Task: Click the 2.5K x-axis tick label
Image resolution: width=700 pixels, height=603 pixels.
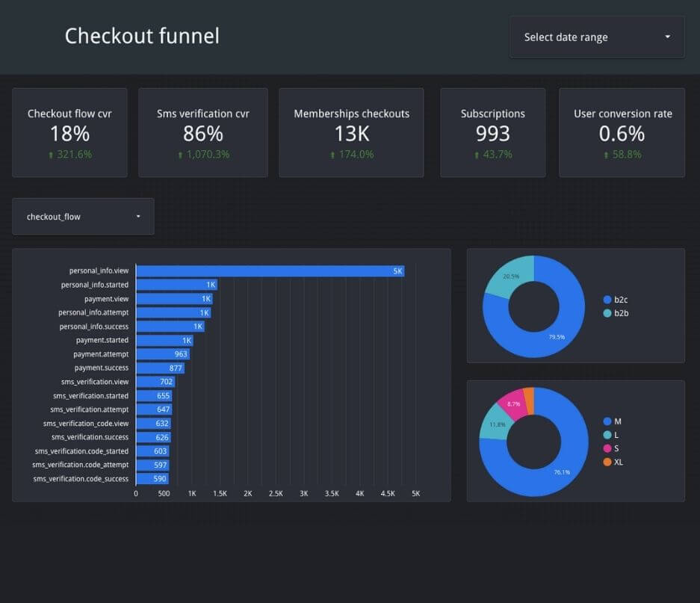Action: point(276,494)
